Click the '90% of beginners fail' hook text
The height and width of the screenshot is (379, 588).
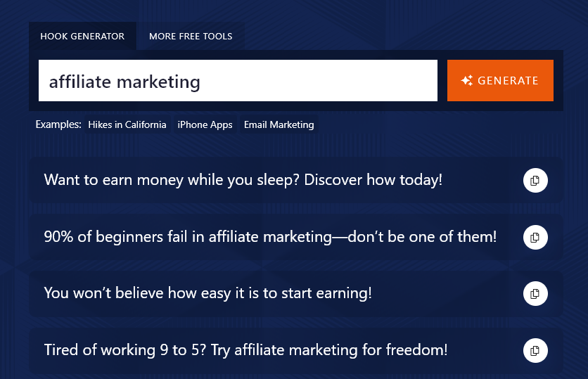(270, 237)
